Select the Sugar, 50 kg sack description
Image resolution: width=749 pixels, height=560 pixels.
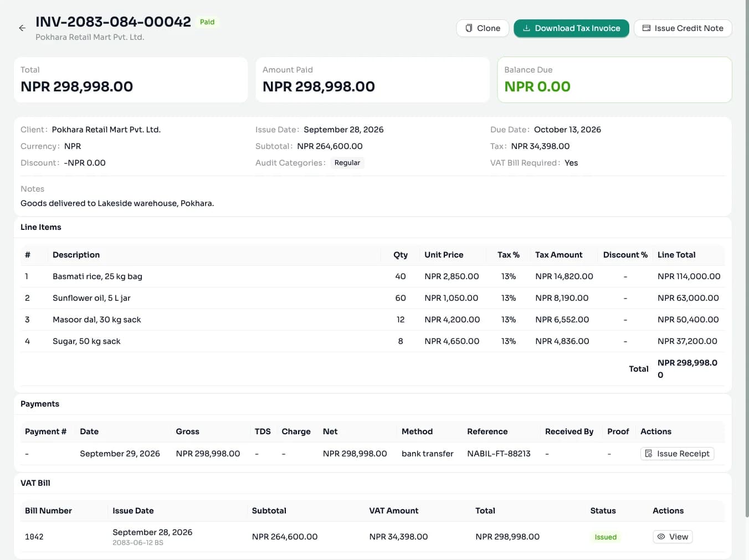point(86,341)
